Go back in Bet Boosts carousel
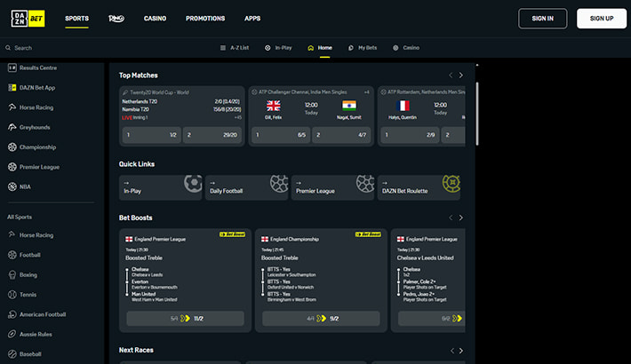Image resolution: width=631 pixels, height=364 pixels. pyautogui.click(x=451, y=218)
